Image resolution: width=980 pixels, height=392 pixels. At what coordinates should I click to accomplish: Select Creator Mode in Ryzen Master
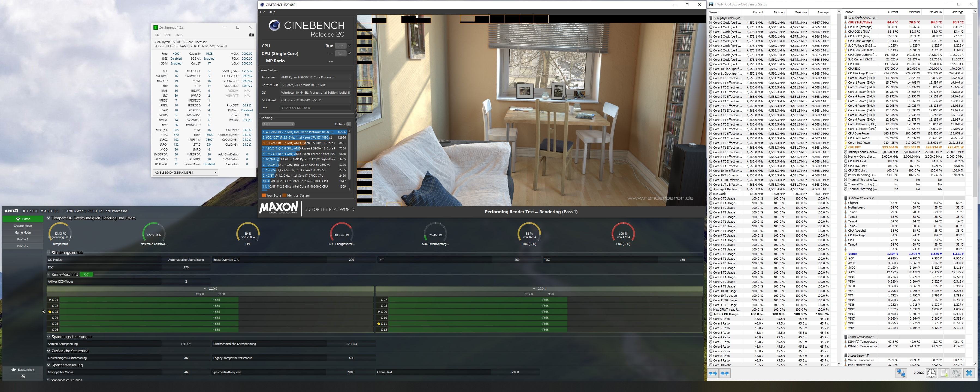pyautogui.click(x=23, y=226)
